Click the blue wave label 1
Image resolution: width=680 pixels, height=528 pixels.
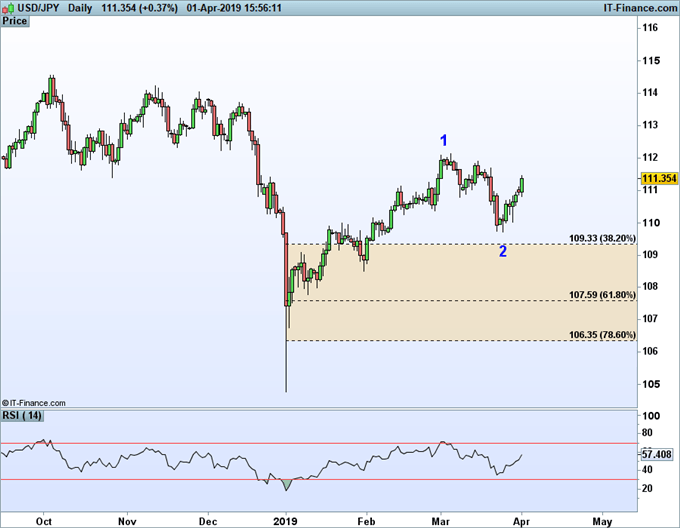click(x=444, y=140)
